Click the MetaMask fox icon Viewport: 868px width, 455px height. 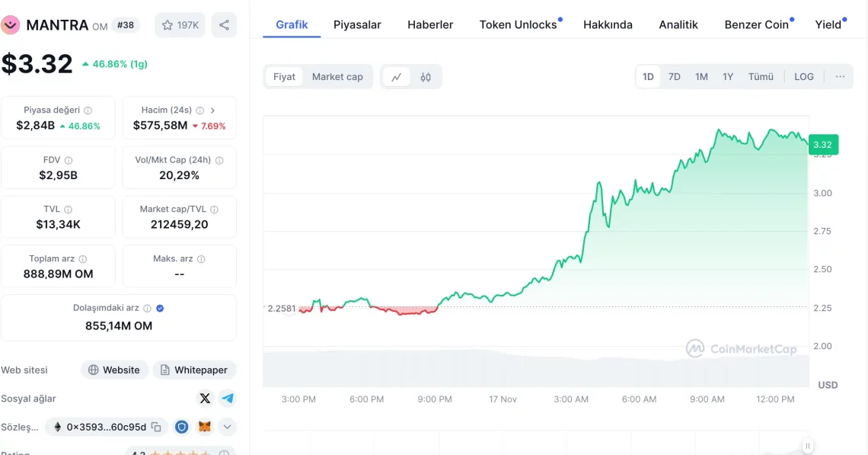point(204,427)
